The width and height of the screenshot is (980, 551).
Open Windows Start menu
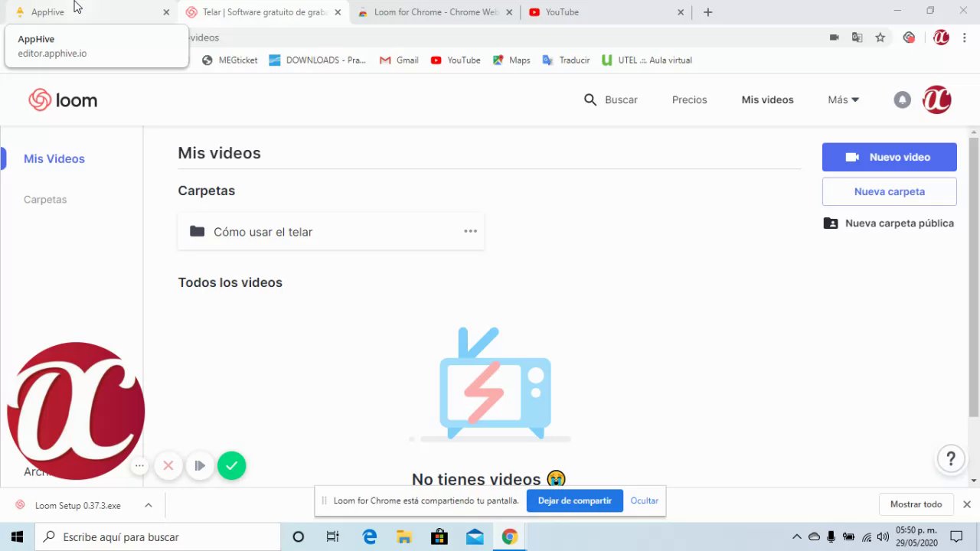click(17, 536)
